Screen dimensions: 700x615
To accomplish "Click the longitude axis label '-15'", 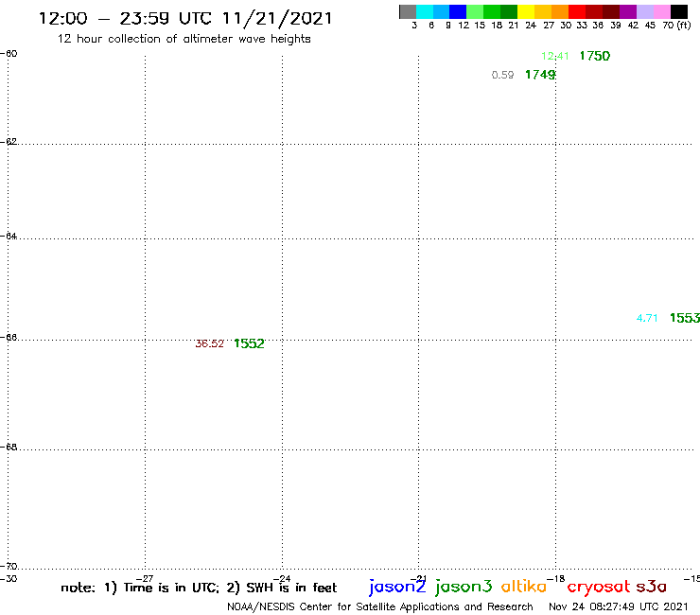I will [692, 578].
